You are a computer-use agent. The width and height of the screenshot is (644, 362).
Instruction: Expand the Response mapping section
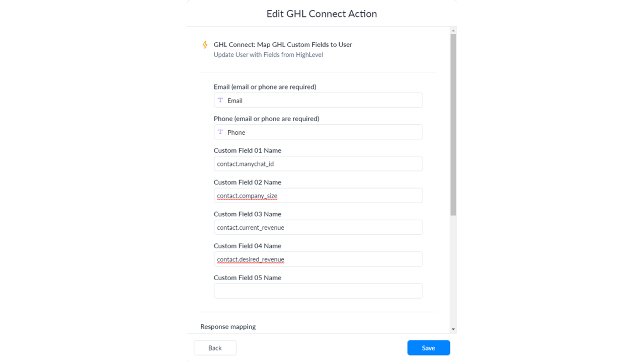(228, 326)
